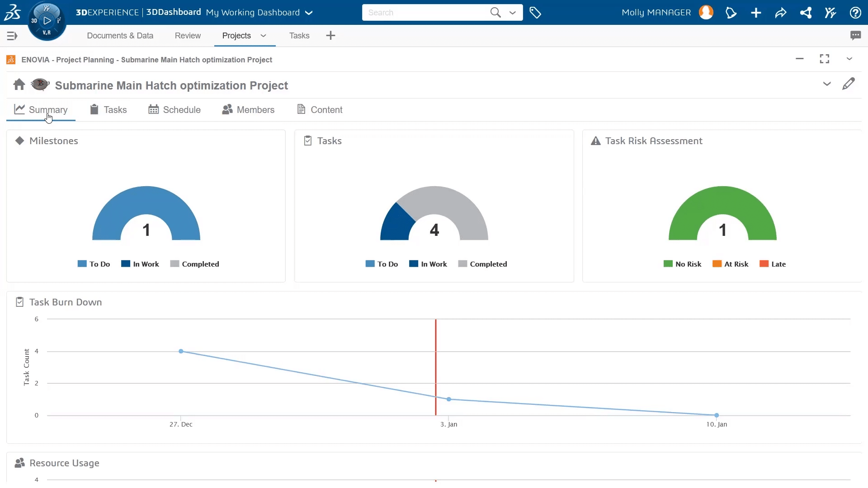Select the 10. Jan burn down point
This screenshot has height=488, width=868.
pyautogui.click(x=717, y=415)
